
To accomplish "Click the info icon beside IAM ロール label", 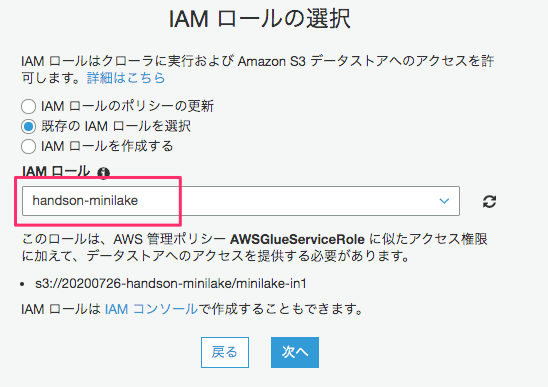I will (x=103, y=173).
